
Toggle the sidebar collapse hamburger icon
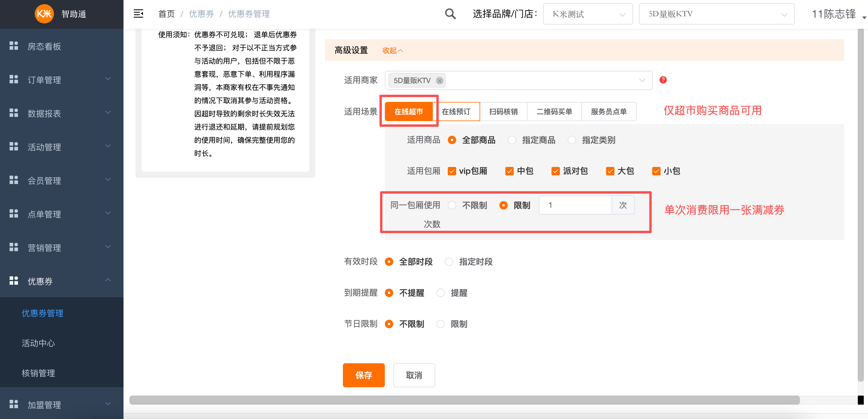[138, 14]
